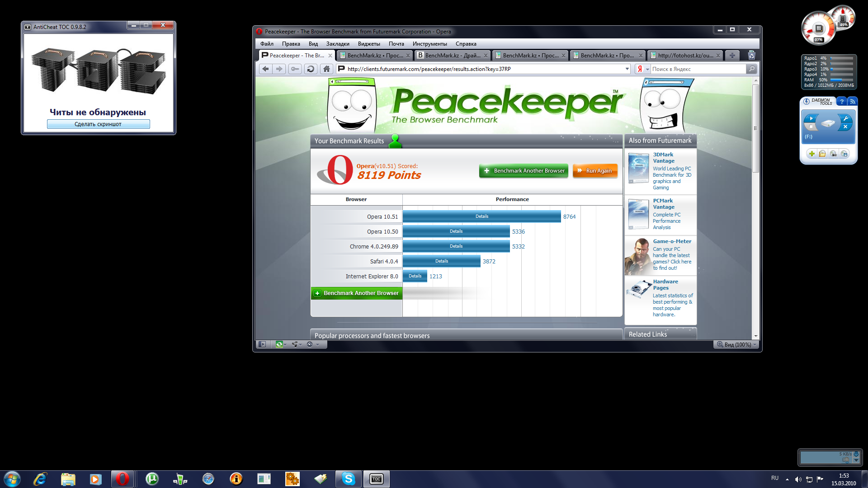Click Details on Safari 4.0.4 bar
The height and width of the screenshot is (488, 868).
[442, 261]
